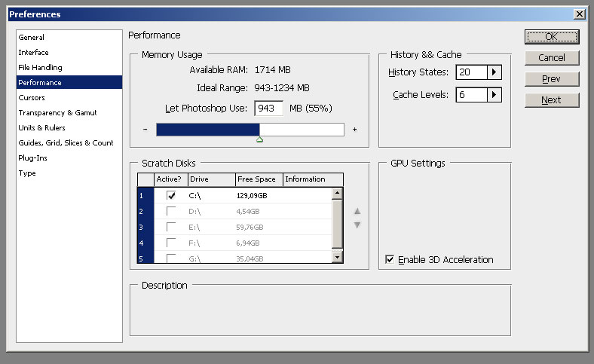Click scratch disks scrollbar thumb

(337, 225)
